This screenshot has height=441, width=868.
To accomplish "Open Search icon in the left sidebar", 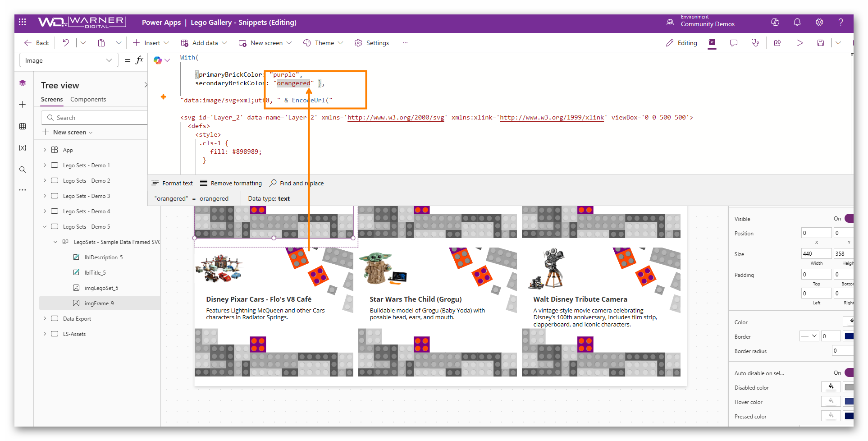I will (x=23, y=170).
